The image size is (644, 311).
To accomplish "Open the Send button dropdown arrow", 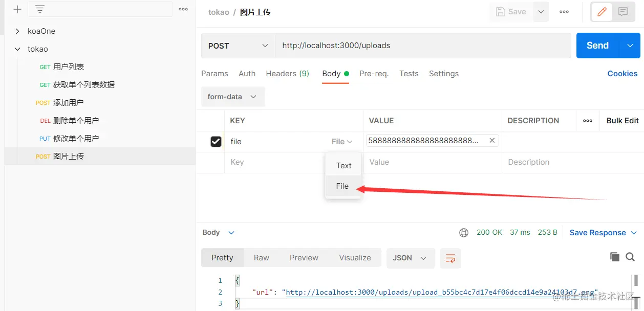I will click(x=630, y=46).
